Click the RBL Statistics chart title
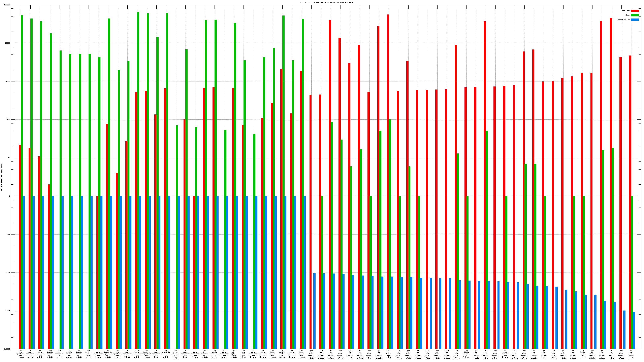 (325, 2)
